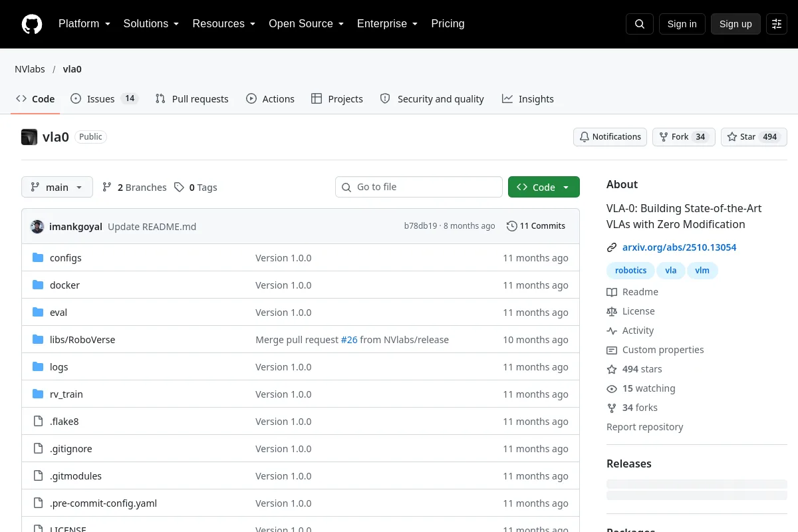This screenshot has width=798, height=532.
Task: Open the rv_train folder name
Action: pyautogui.click(x=66, y=394)
